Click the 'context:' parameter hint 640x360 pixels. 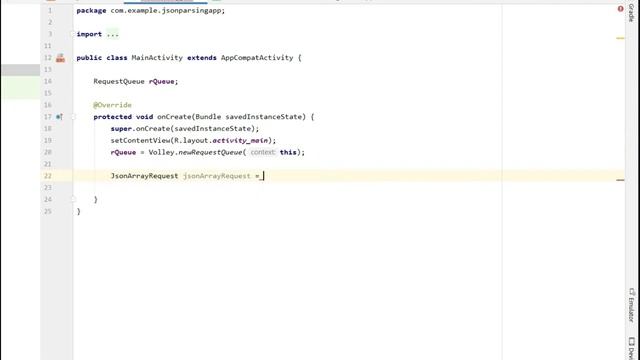click(262, 152)
